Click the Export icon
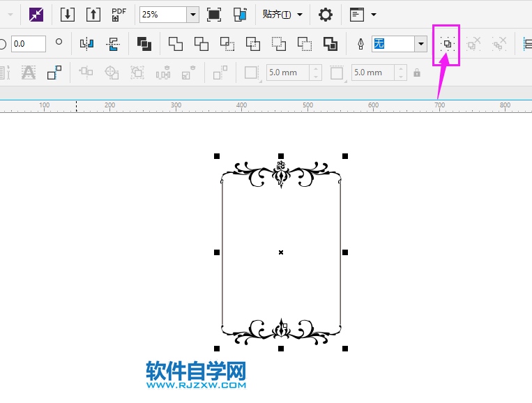The width and height of the screenshot is (532, 403). [x=93, y=15]
